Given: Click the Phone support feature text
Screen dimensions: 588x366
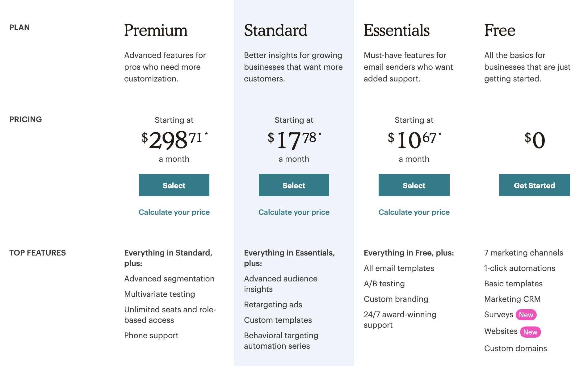Looking at the screenshot, I should click(151, 335).
